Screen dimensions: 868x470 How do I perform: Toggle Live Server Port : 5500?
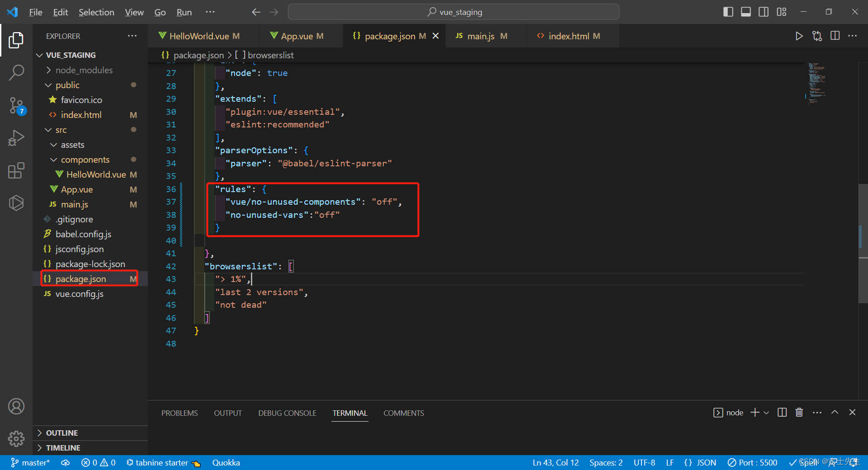pos(752,463)
